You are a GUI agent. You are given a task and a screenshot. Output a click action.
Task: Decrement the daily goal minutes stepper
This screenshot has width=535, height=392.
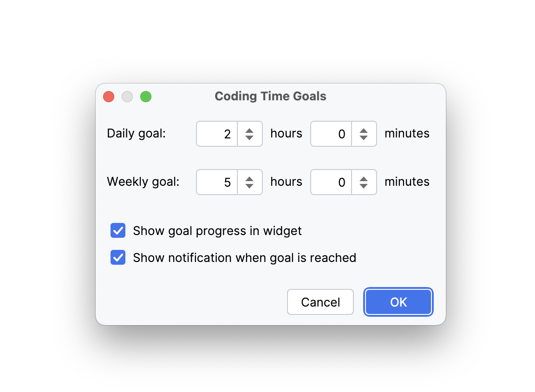[364, 137]
